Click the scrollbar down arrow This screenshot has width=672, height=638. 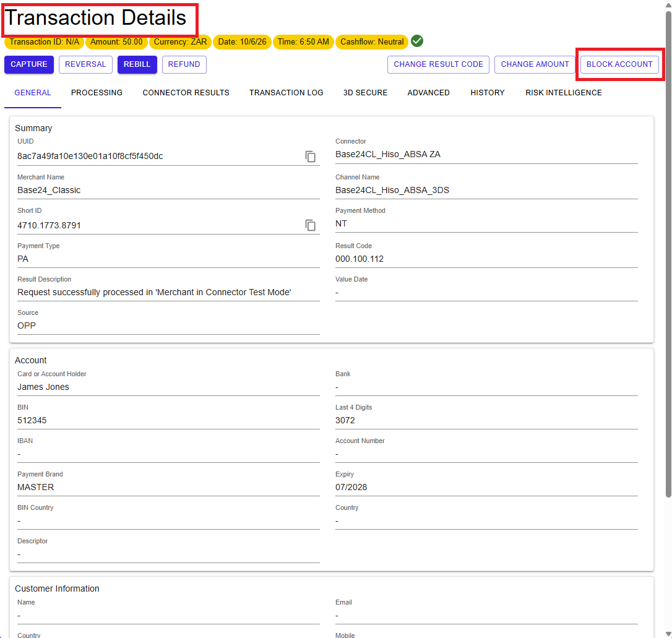(668, 633)
